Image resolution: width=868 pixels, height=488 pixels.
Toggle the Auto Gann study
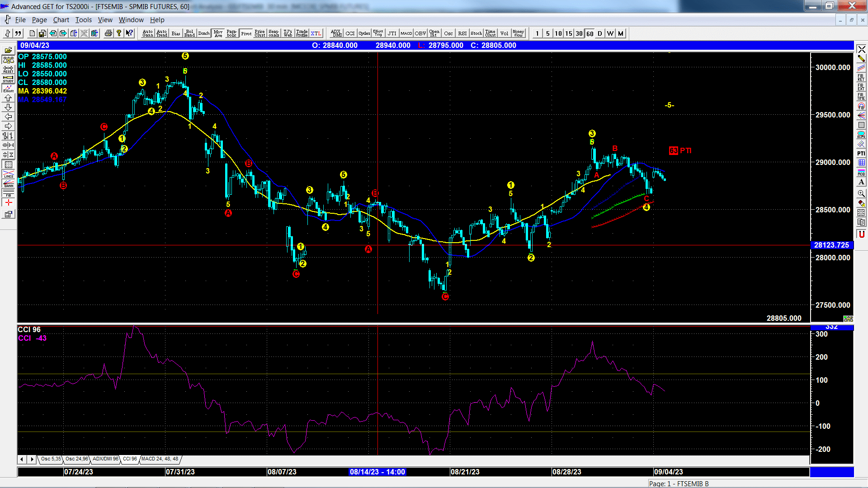pos(148,33)
